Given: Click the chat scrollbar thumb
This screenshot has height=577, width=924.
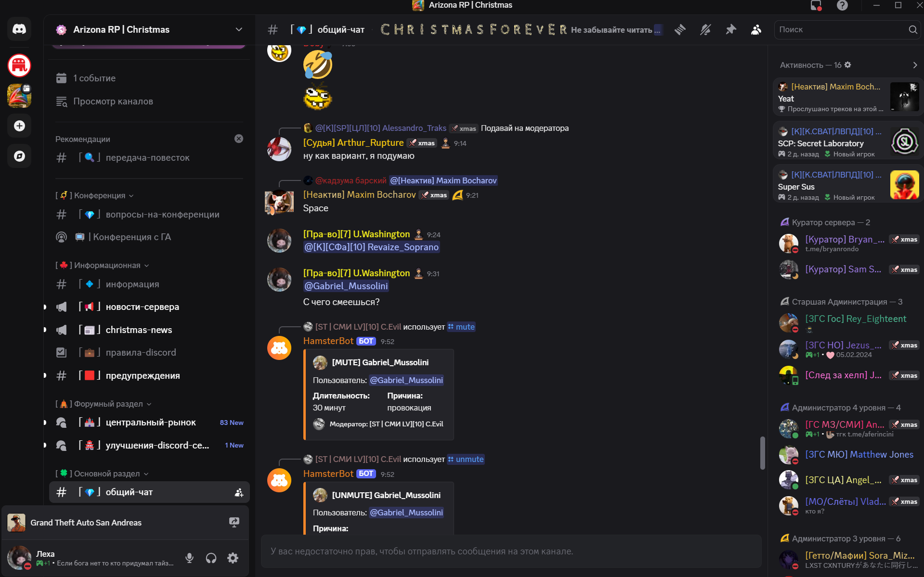Looking at the screenshot, I should pyautogui.click(x=762, y=452).
